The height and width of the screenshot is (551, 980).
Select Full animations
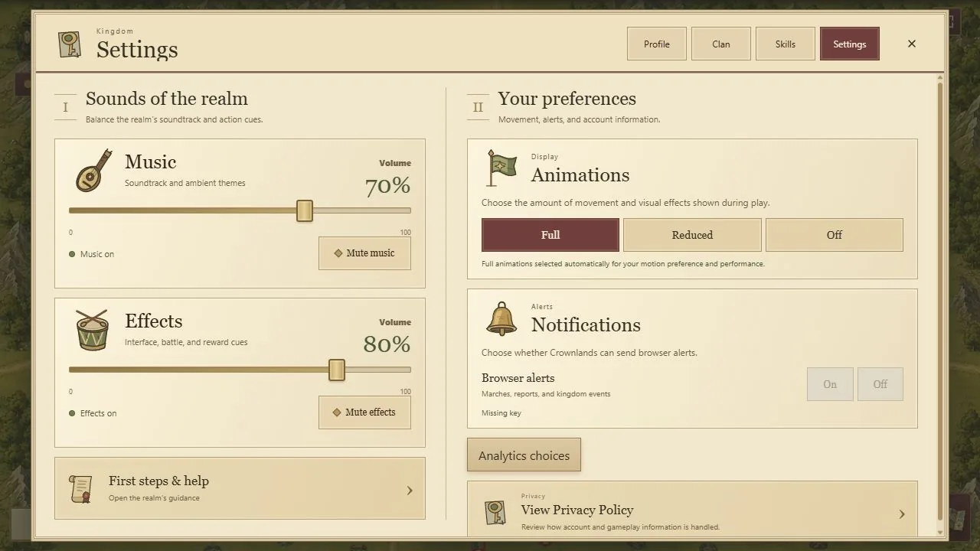pyautogui.click(x=550, y=235)
